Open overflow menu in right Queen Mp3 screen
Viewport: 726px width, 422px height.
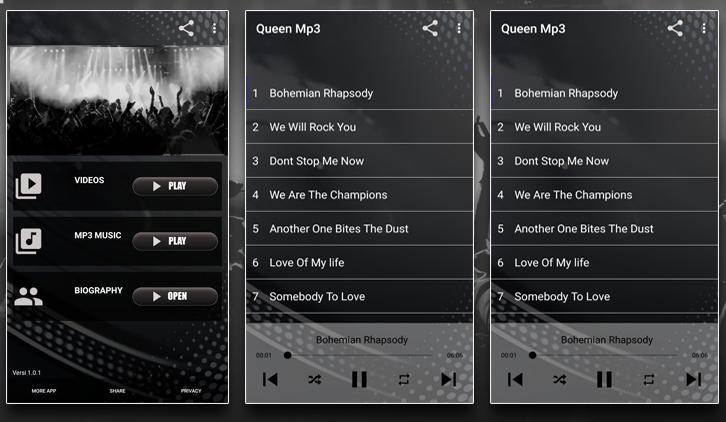(704, 28)
